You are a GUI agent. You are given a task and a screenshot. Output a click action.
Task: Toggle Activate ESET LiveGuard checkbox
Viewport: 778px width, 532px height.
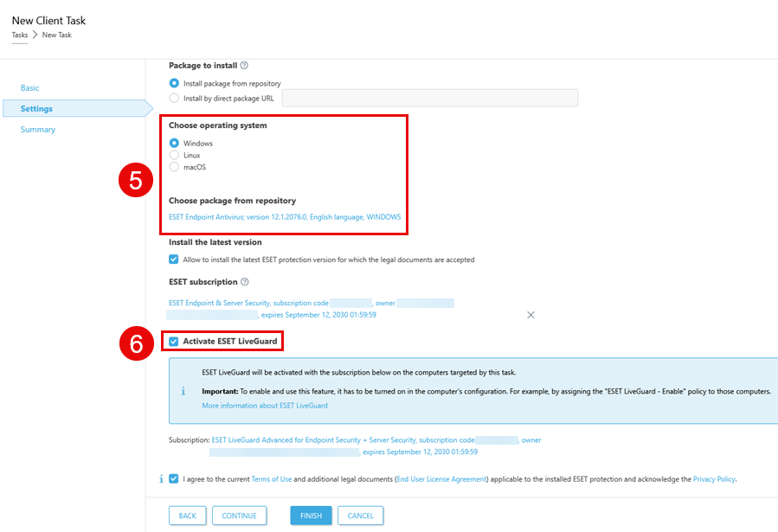(x=174, y=341)
